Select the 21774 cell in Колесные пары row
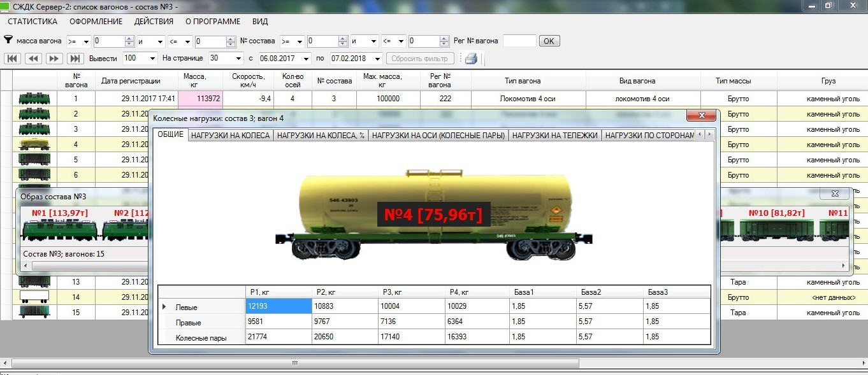868x375 pixels. tap(278, 337)
